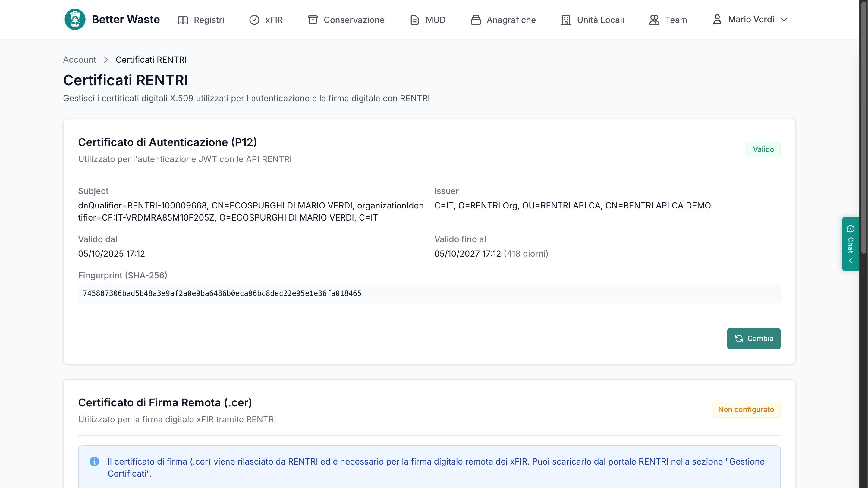Select the SHA-256 fingerprint value field
This screenshot has height=488, width=868.
429,293
